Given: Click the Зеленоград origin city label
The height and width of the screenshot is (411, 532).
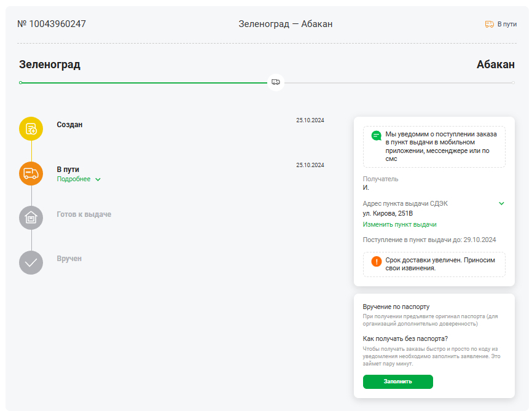Looking at the screenshot, I should (50, 65).
